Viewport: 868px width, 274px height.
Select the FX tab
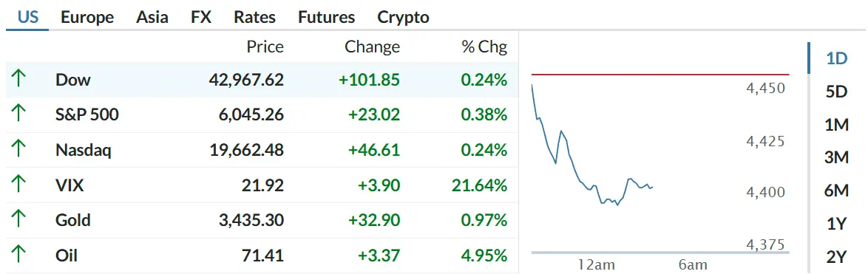tap(201, 17)
